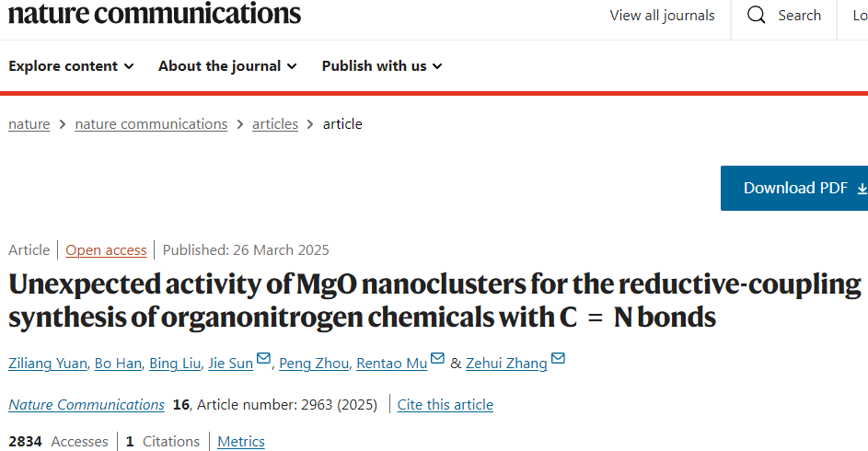The image size is (868, 451).
Task: Open author Ziliang Yuan's profile link
Action: coord(49,364)
